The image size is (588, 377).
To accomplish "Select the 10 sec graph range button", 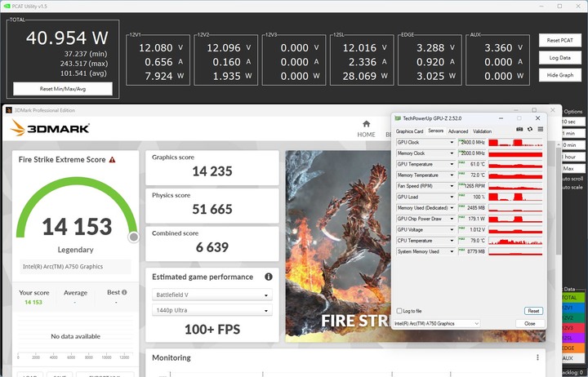I will [x=572, y=122].
